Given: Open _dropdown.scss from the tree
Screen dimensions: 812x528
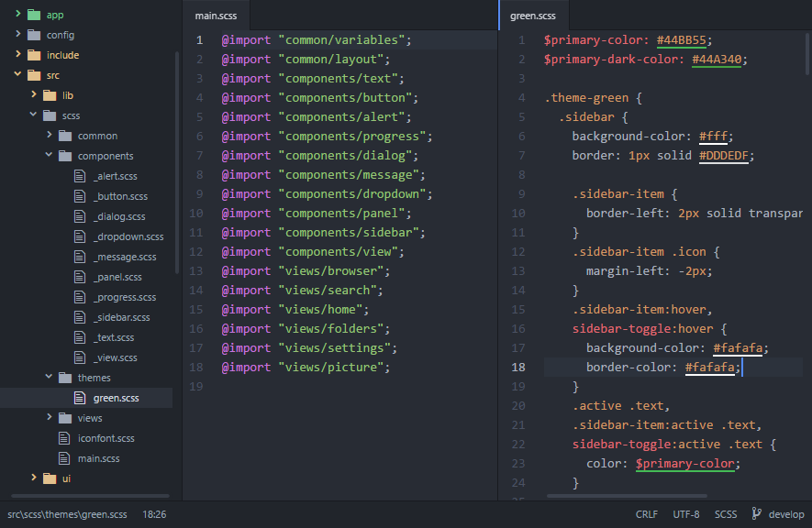Looking at the screenshot, I should click(130, 236).
